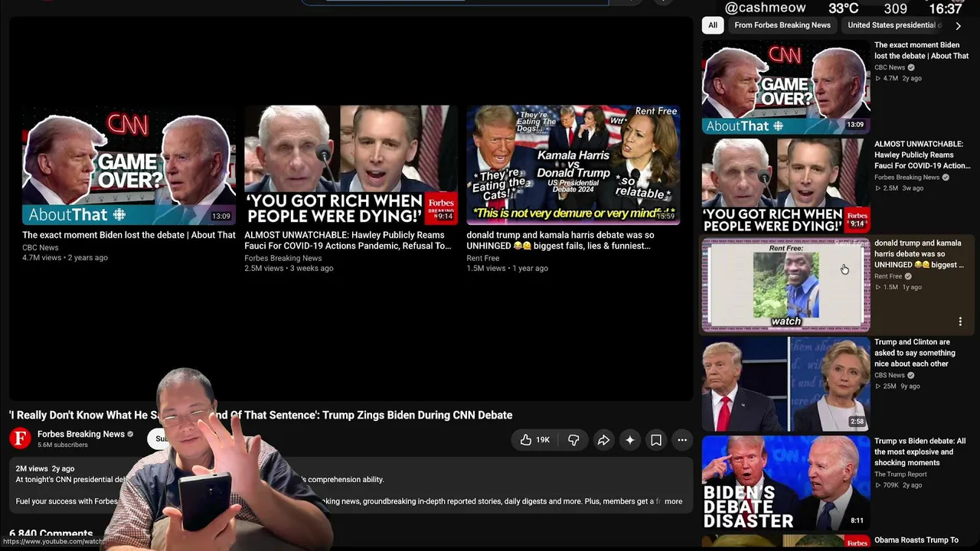
Task: Open Forbes Breaking News channel name under video
Action: tap(81, 434)
